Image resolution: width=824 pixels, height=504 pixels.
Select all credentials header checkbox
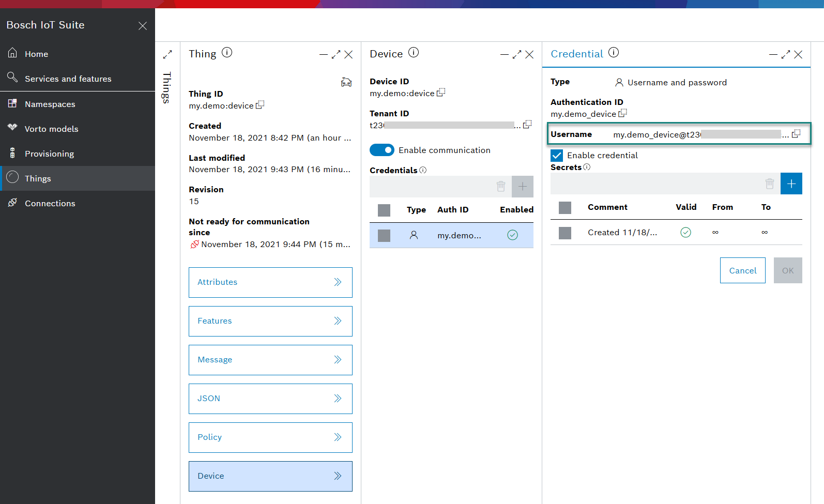384,210
